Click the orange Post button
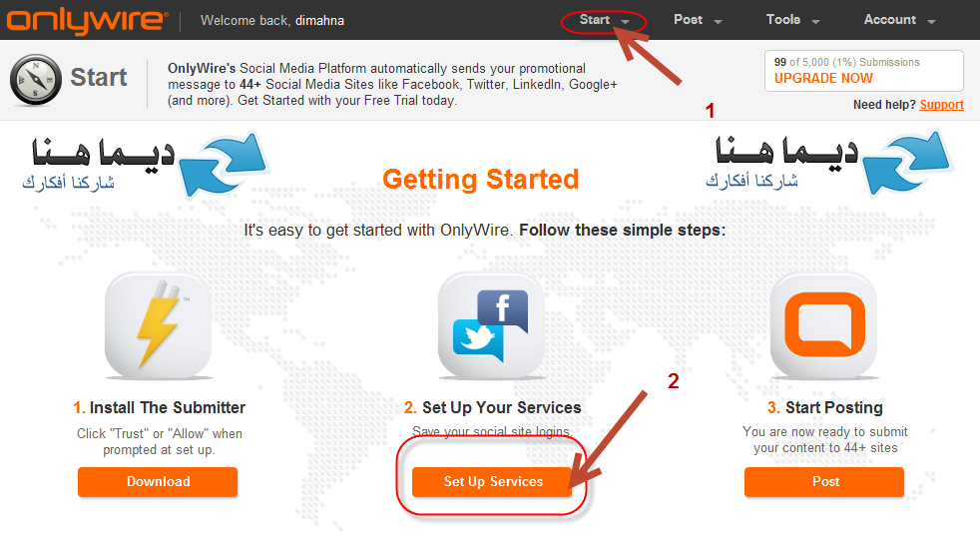The width and height of the screenshot is (980, 540). pyautogui.click(x=824, y=482)
